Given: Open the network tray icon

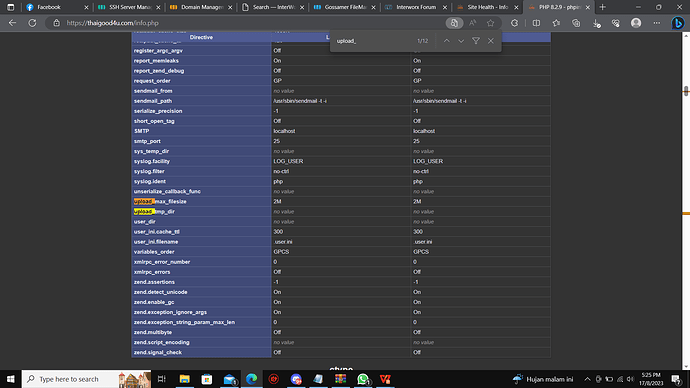Looking at the screenshot, I should [x=620, y=379].
